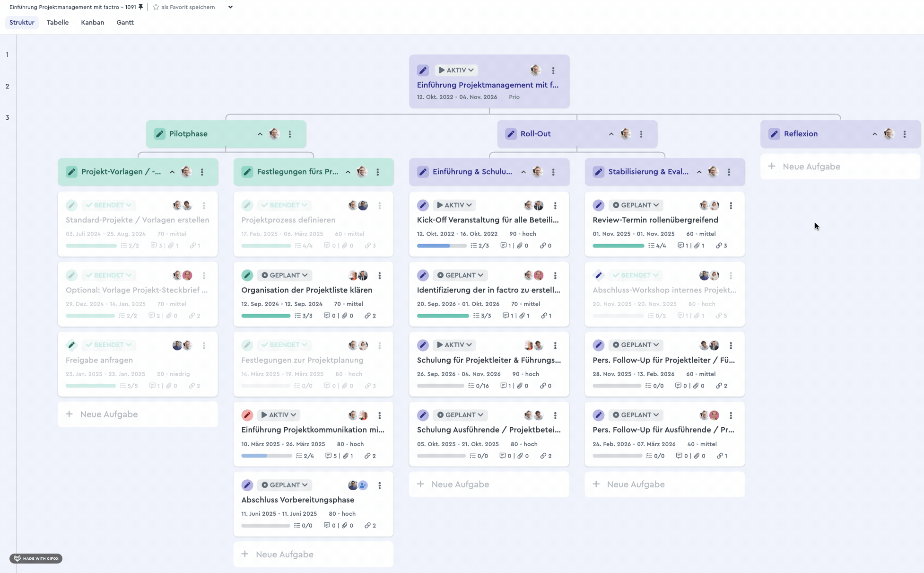Click checklist counter 0/16 on Schulung für Projektleiter

click(479, 386)
